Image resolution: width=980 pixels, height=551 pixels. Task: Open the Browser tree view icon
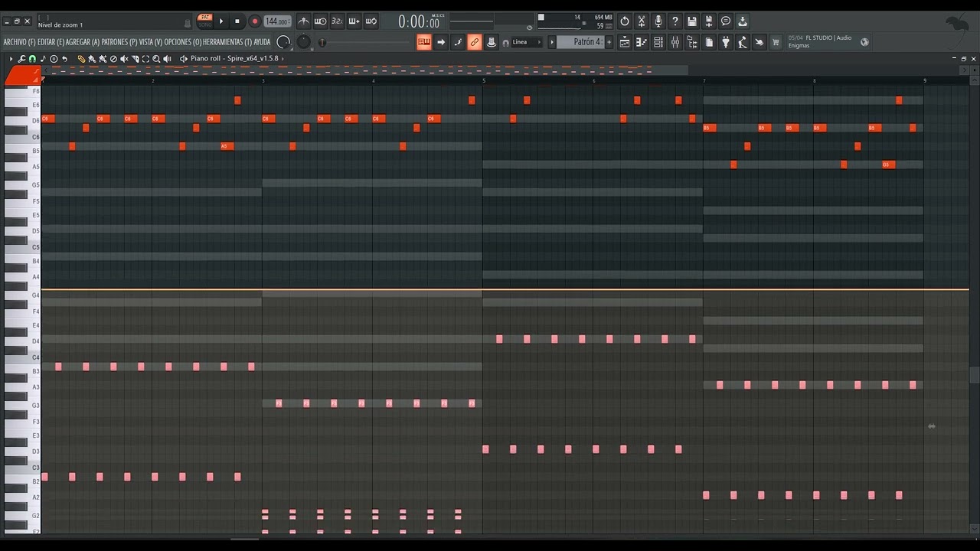692,43
